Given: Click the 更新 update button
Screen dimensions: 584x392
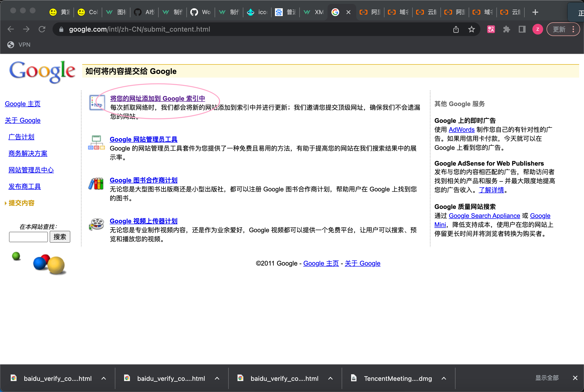Looking at the screenshot, I should [559, 29].
